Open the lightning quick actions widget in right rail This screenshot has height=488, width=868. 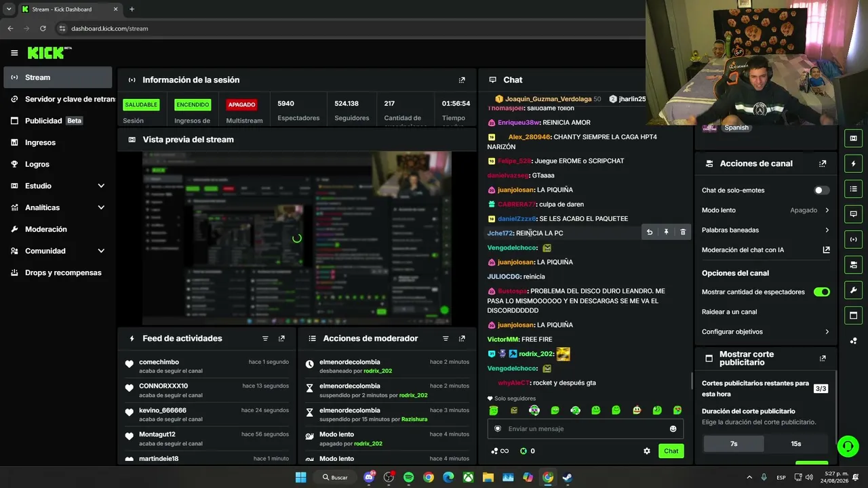click(x=853, y=164)
